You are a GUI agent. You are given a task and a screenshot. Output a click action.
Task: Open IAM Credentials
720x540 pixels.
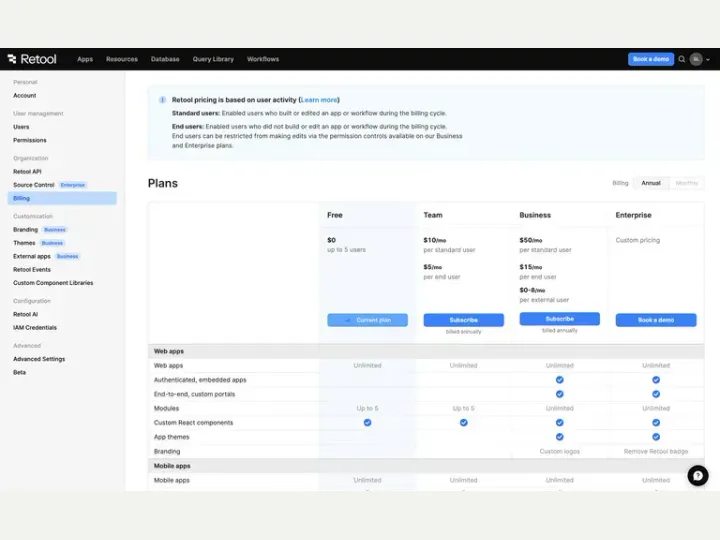(x=35, y=327)
